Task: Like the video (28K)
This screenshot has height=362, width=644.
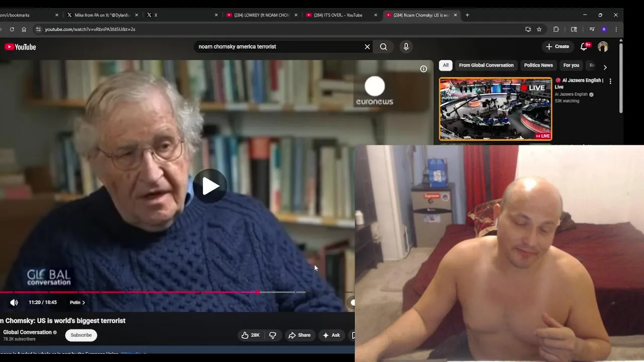Action: [250, 335]
